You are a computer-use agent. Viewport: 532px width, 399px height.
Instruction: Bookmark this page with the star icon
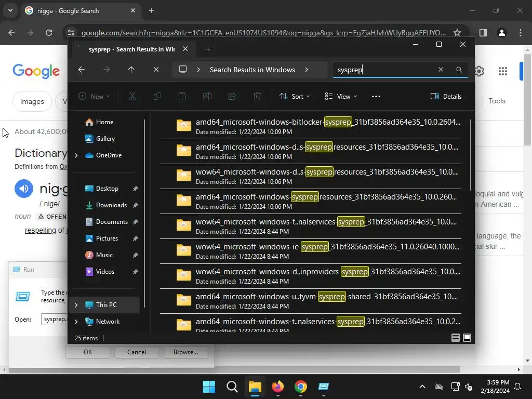(x=457, y=33)
